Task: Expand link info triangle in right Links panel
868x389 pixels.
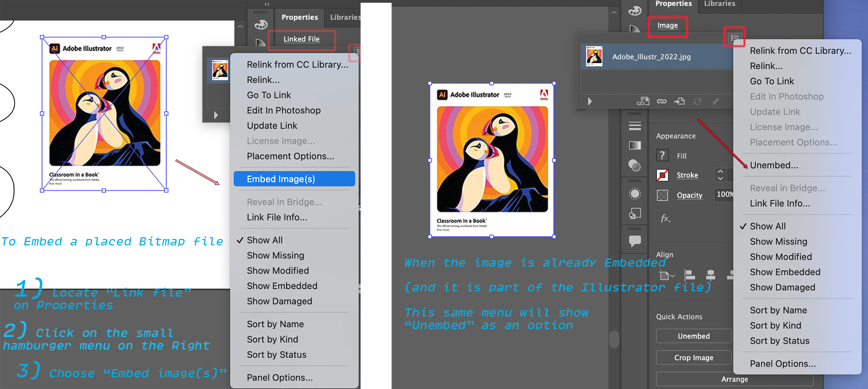Action: pos(589,101)
